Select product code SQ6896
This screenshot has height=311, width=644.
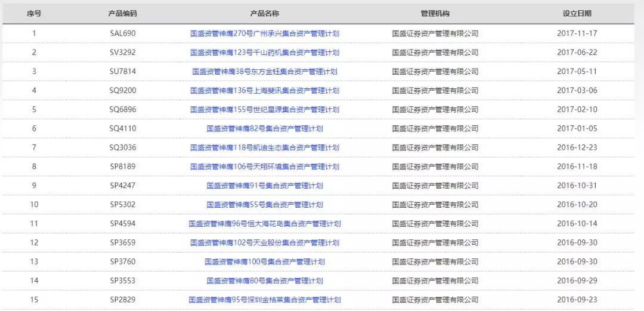point(122,109)
